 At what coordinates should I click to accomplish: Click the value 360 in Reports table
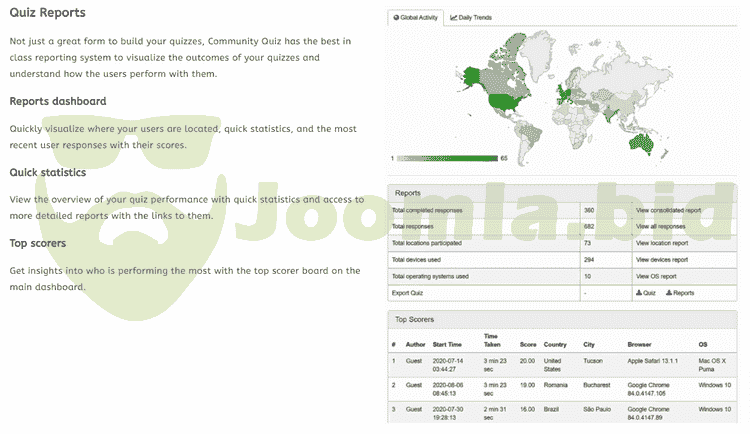589,210
